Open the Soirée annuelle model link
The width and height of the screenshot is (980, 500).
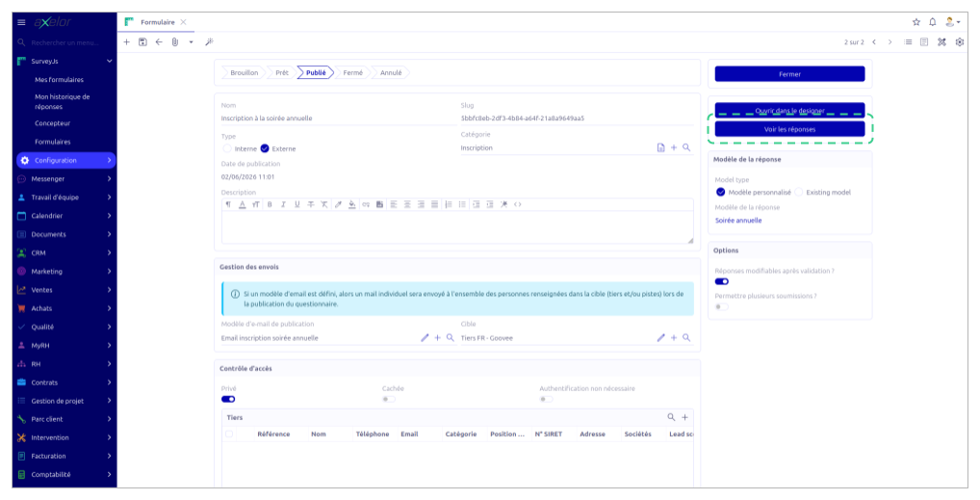738,221
